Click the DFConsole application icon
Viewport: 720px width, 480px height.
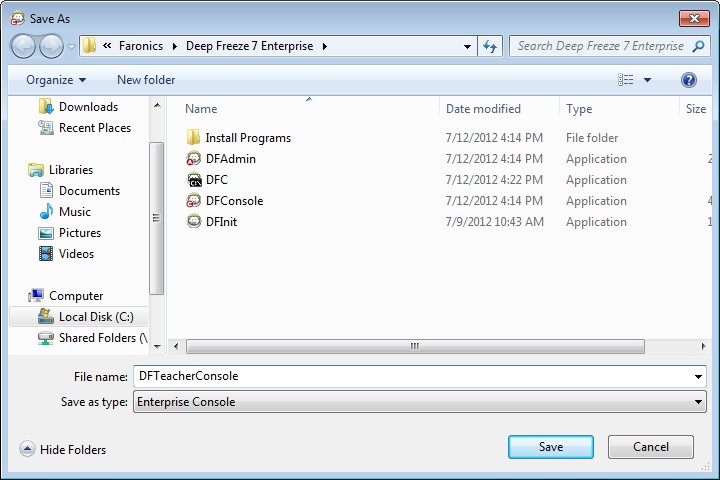(193, 201)
